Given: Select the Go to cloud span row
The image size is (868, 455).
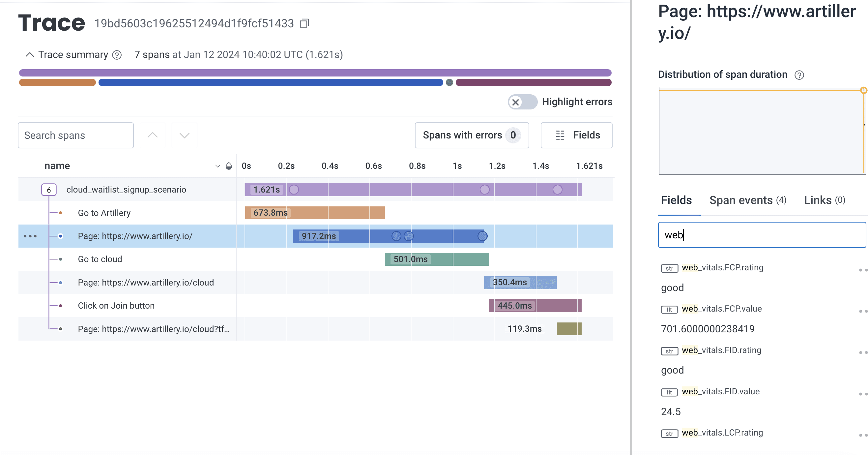Looking at the screenshot, I should pos(100,259).
